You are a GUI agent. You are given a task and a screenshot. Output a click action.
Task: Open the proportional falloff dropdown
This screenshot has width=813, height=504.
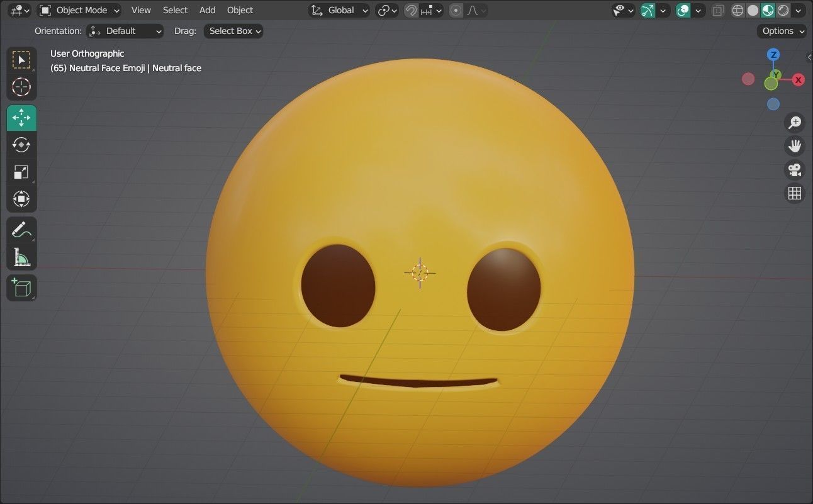(476, 10)
